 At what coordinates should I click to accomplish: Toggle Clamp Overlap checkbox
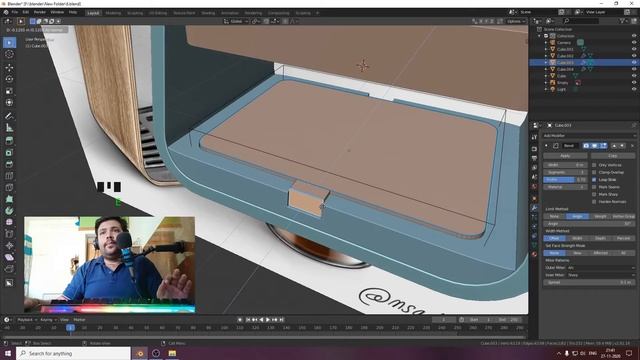594,172
